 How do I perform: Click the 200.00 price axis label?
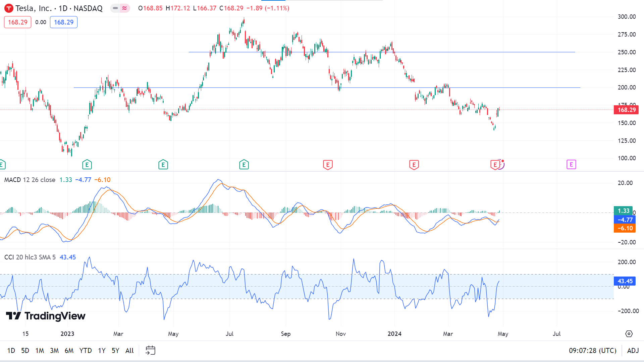(x=627, y=87)
